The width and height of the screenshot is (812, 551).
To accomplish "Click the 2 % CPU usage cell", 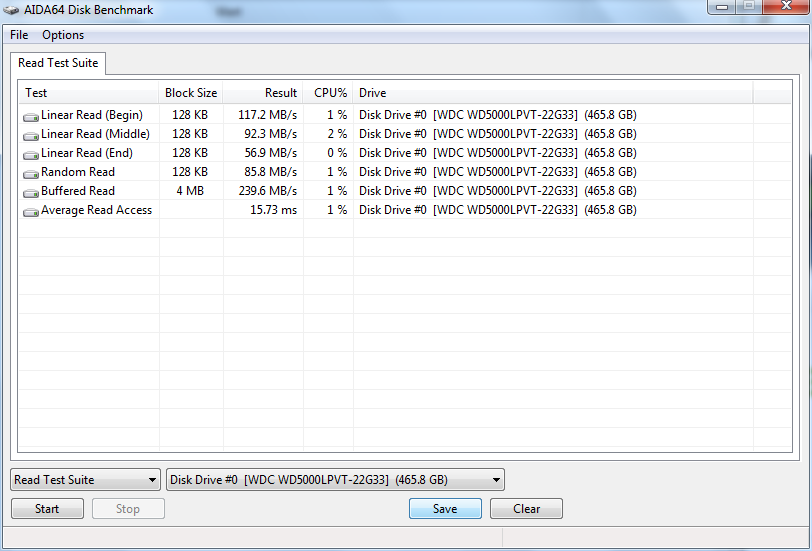I will pos(337,134).
